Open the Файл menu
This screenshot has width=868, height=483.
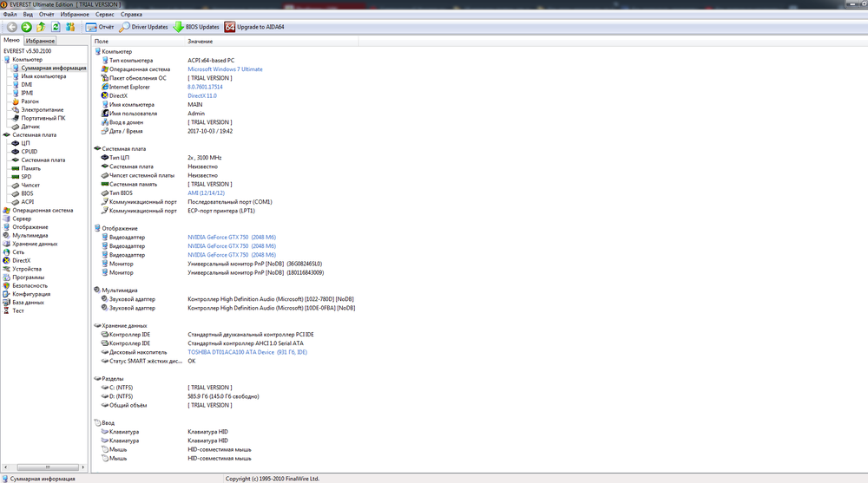[x=10, y=15]
